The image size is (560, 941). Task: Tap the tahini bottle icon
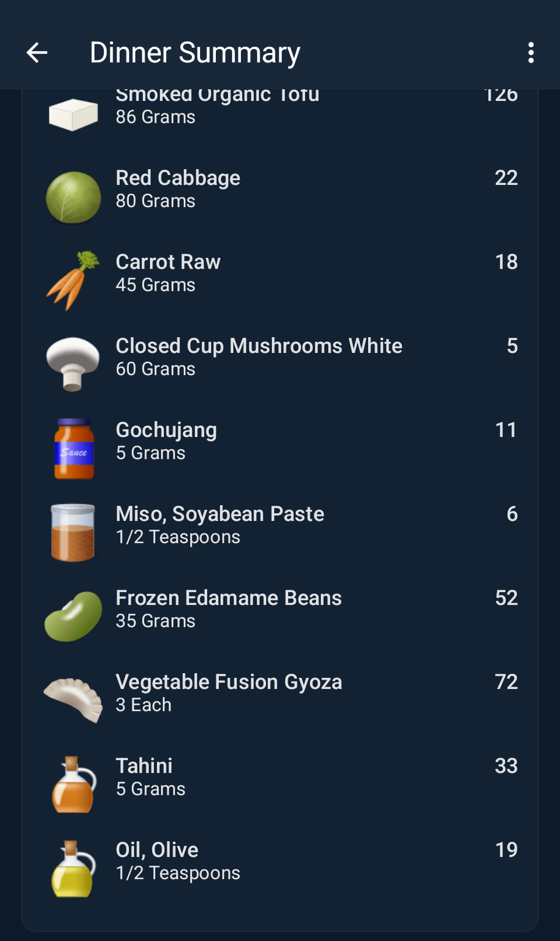pos(73,784)
